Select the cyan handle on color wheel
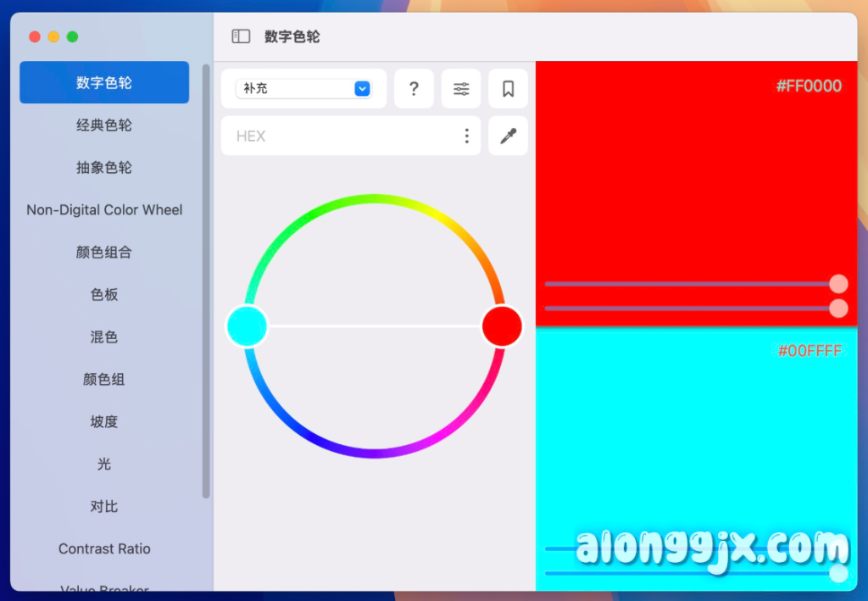Image resolution: width=868 pixels, height=601 pixels. [x=247, y=326]
